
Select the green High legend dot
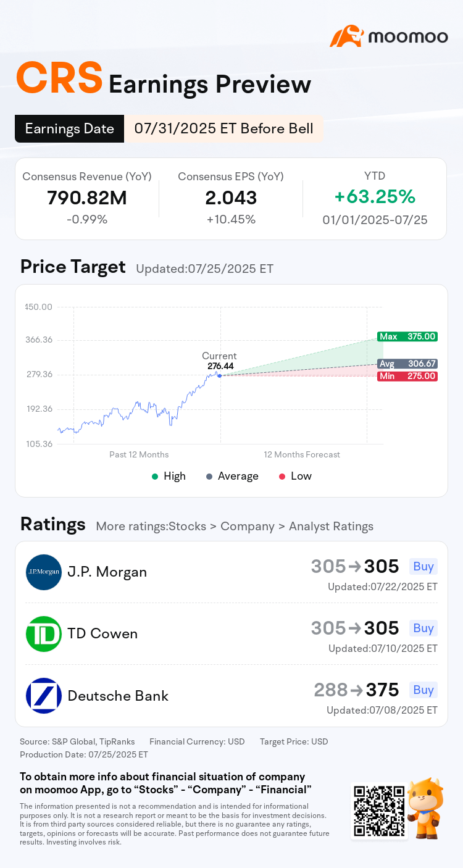pos(156,476)
